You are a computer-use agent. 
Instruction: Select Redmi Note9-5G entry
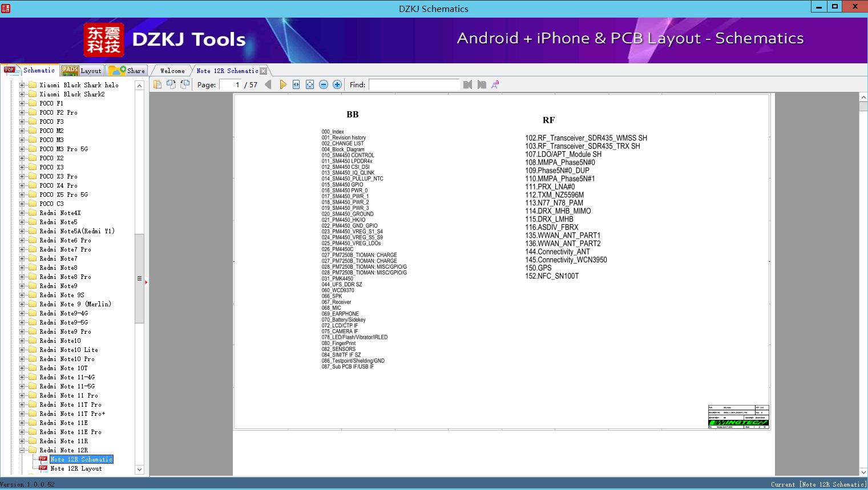64,322
